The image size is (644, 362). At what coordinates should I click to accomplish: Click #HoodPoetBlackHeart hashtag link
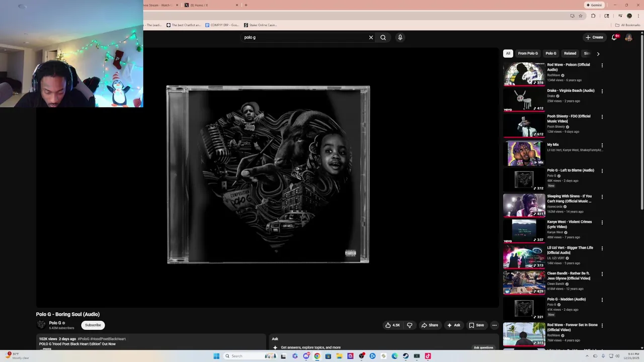(108, 339)
